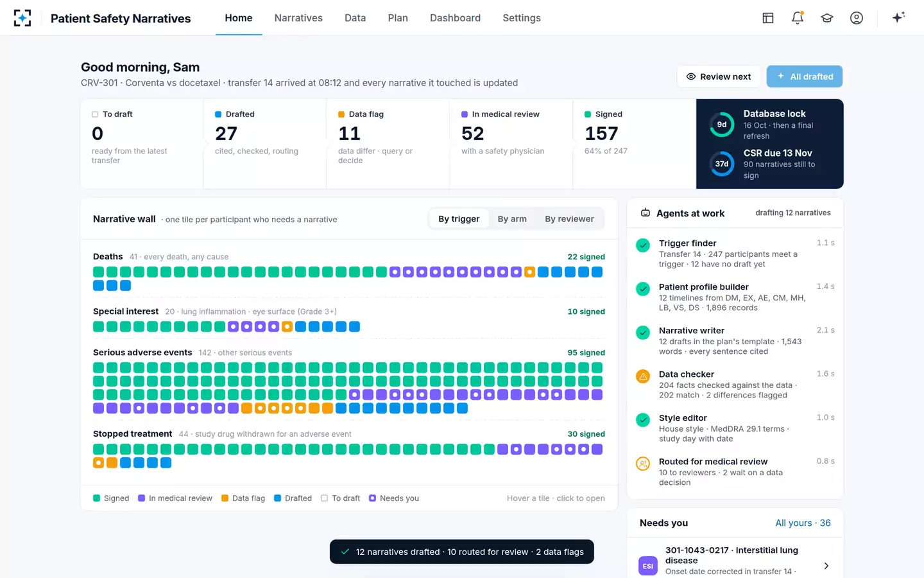
Task: Click the All drafted button
Action: click(805, 76)
